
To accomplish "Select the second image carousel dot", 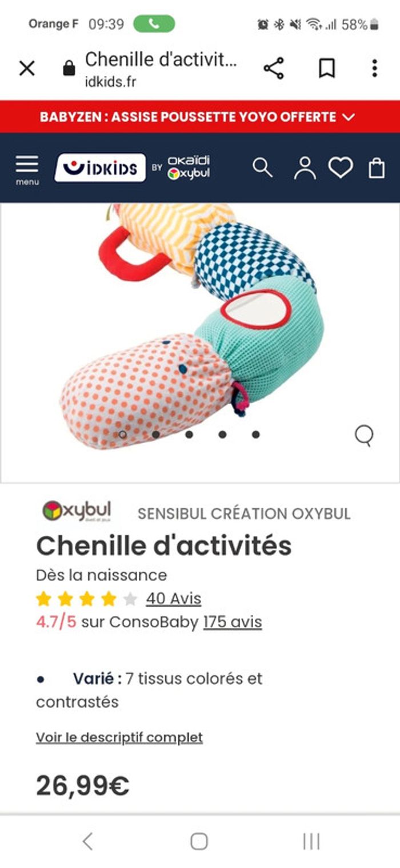I will 155,435.
